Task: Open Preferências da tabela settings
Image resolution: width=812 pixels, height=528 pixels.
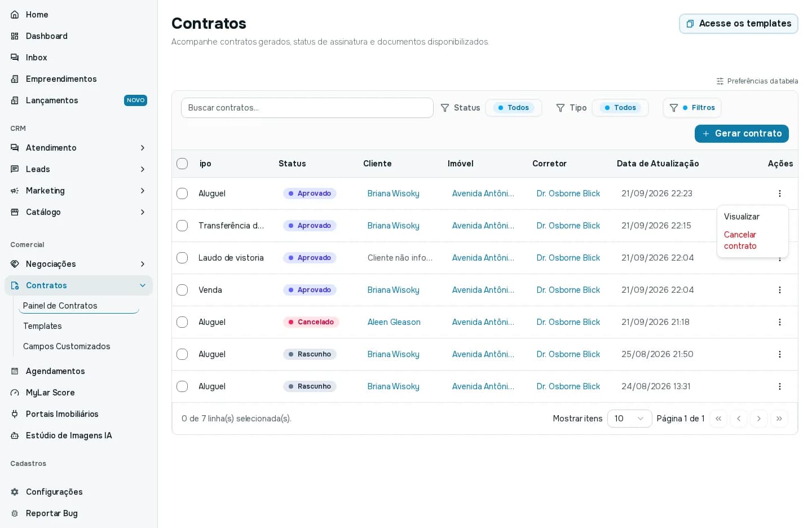Action: click(x=757, y=81)
